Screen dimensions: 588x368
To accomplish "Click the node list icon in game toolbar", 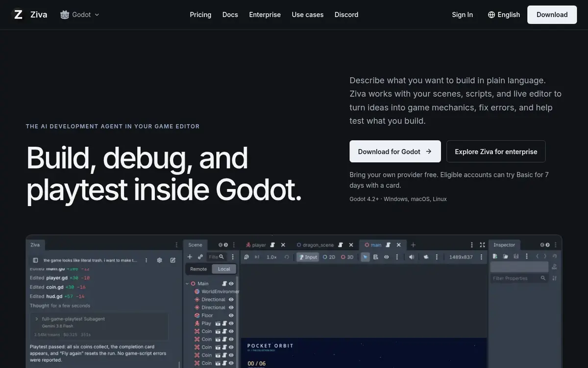I will click(x=375, y=257).
